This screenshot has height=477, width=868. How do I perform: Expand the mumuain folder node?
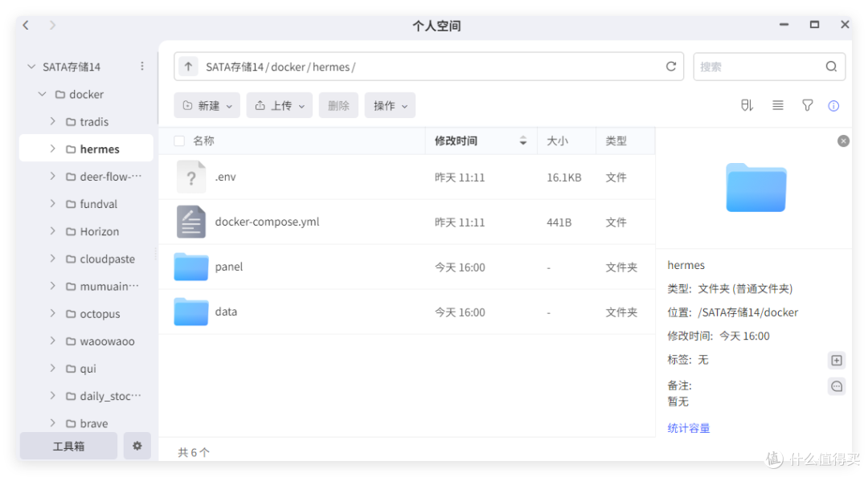tap(52, 286)
